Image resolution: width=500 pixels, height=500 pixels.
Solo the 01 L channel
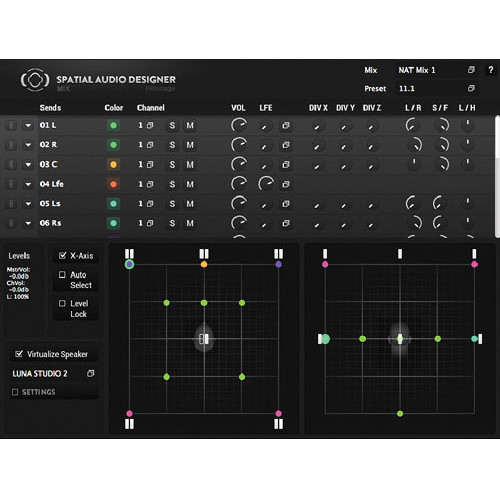pyautogui.click(x=172, y=126)
